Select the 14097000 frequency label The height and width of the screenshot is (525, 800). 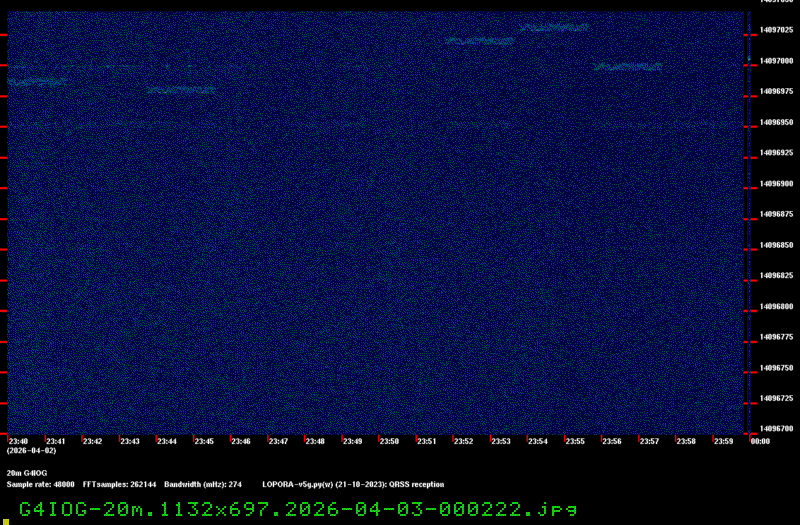[x=777, y=61]
